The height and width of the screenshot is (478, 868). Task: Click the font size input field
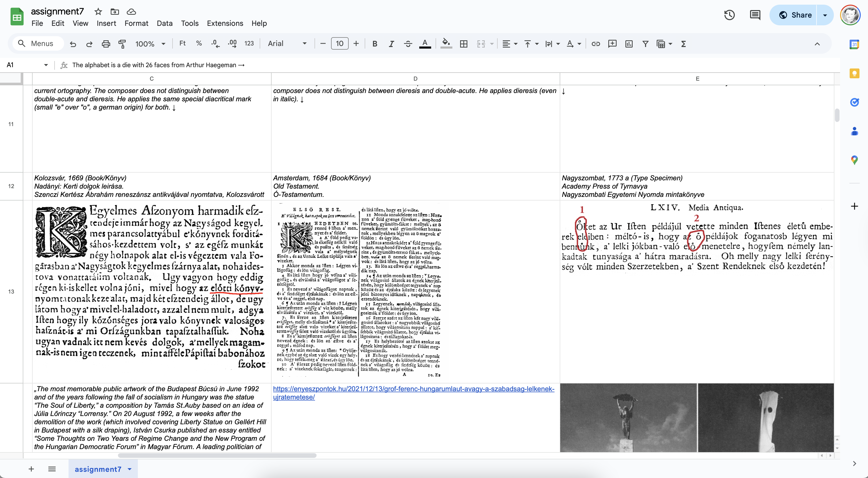[339, 44]
